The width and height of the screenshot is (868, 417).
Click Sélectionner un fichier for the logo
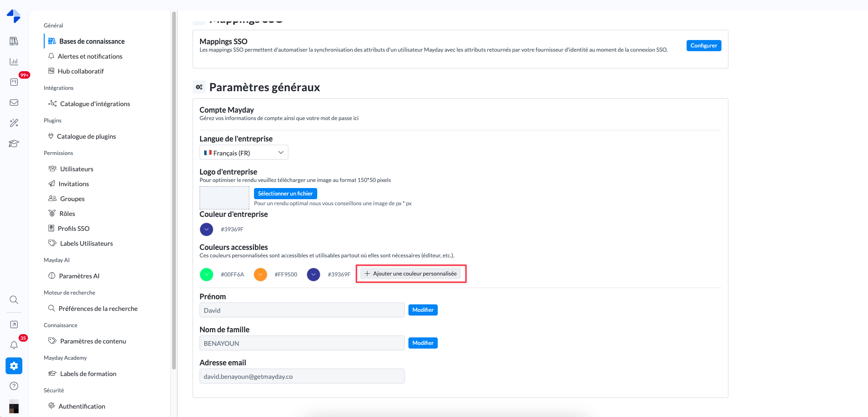point(285,194)
